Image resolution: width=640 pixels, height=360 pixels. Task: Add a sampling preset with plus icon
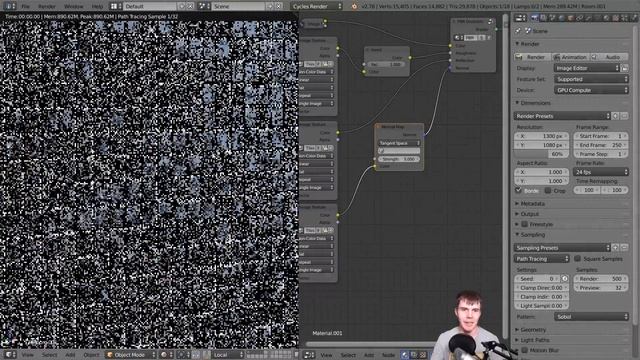[x=616, y=248]
